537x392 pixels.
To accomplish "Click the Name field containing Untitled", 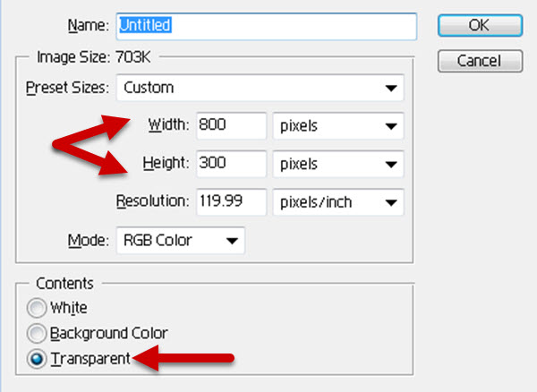I will click(267, 26).
